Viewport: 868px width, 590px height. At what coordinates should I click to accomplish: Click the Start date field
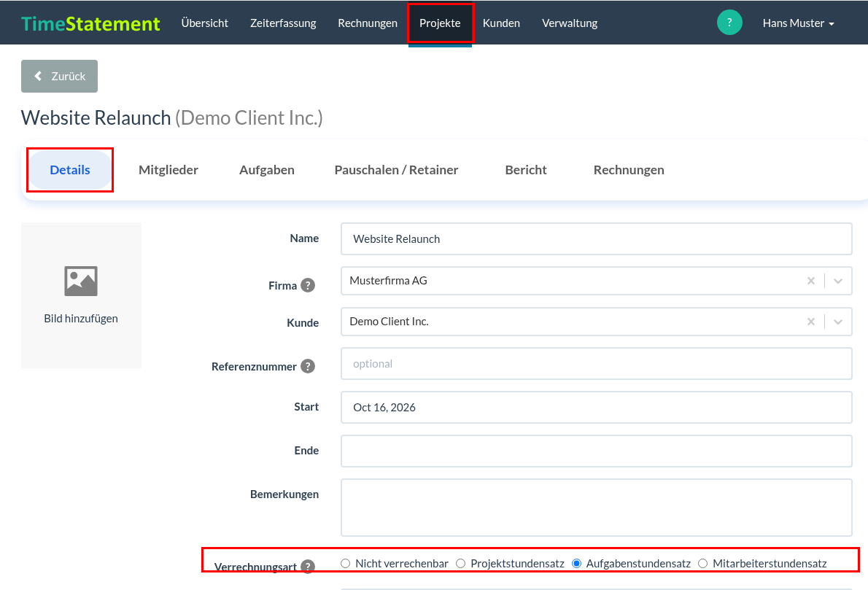596,408
